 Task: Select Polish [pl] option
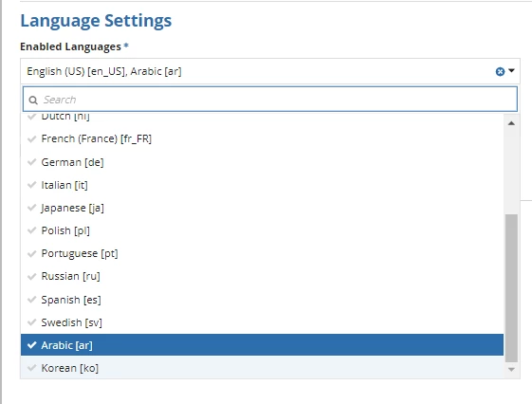262,230
